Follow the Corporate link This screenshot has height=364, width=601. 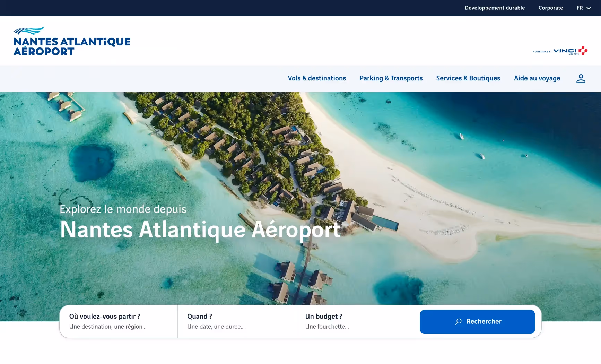(551, 8)
